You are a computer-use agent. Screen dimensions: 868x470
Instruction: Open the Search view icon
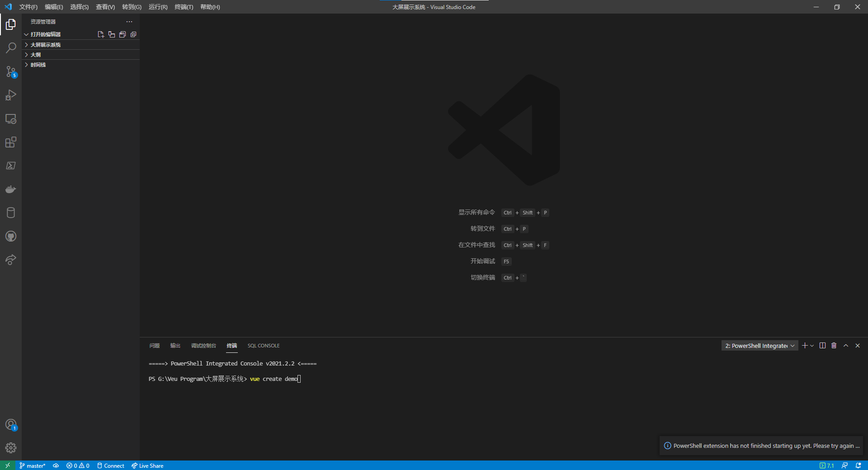[x=11, y=48]
